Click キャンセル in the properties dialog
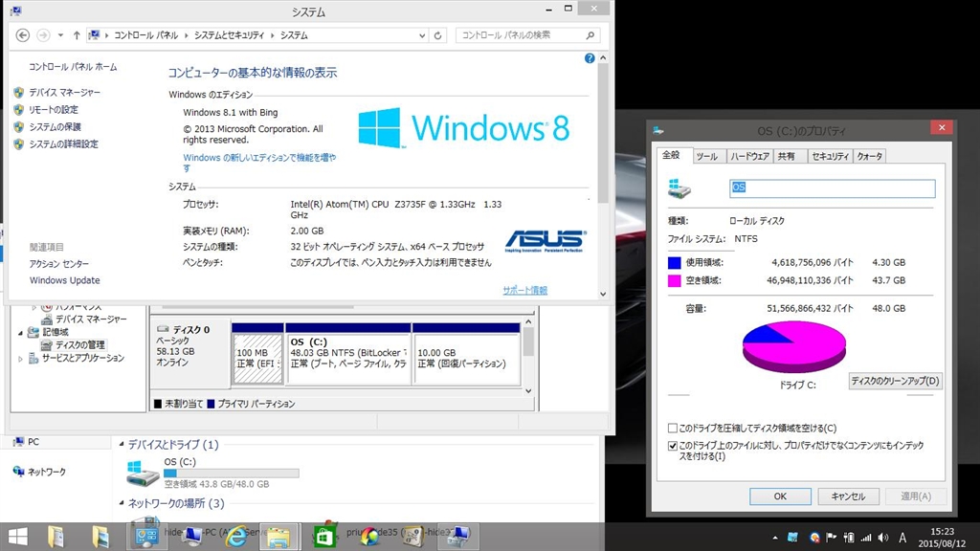980x551 pixels. (x=848, y=496)
